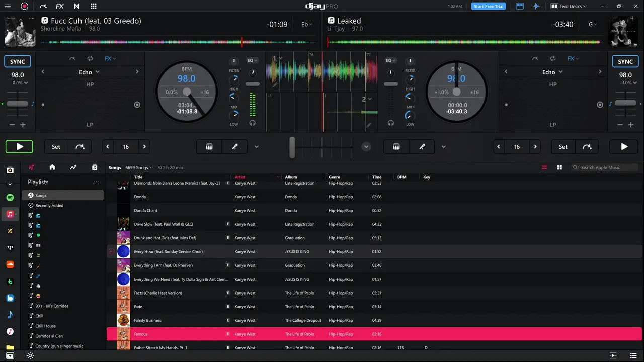Show the automix queue icon bottom right
The height and width of the screenshot is (362, 644).
tap(613, 355)
